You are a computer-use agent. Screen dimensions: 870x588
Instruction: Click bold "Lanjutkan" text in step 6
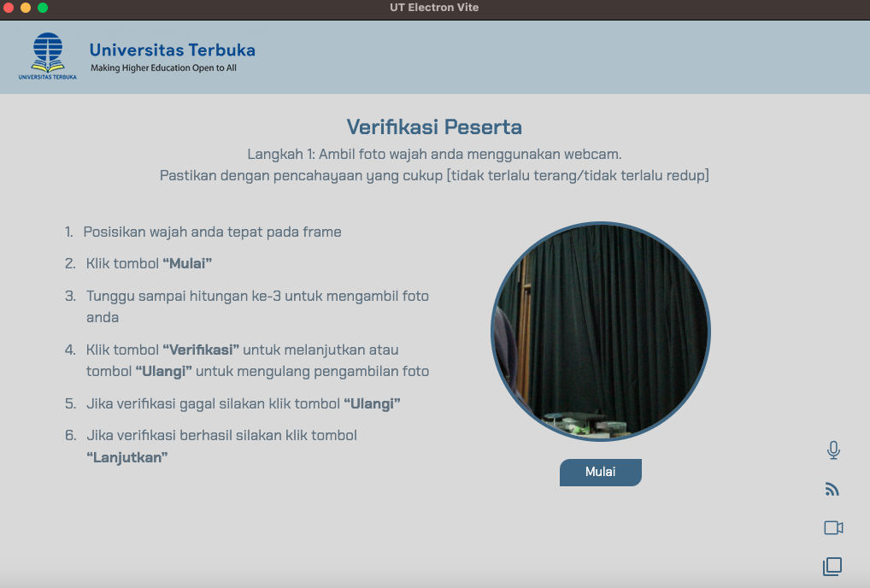tap(127, 457)
